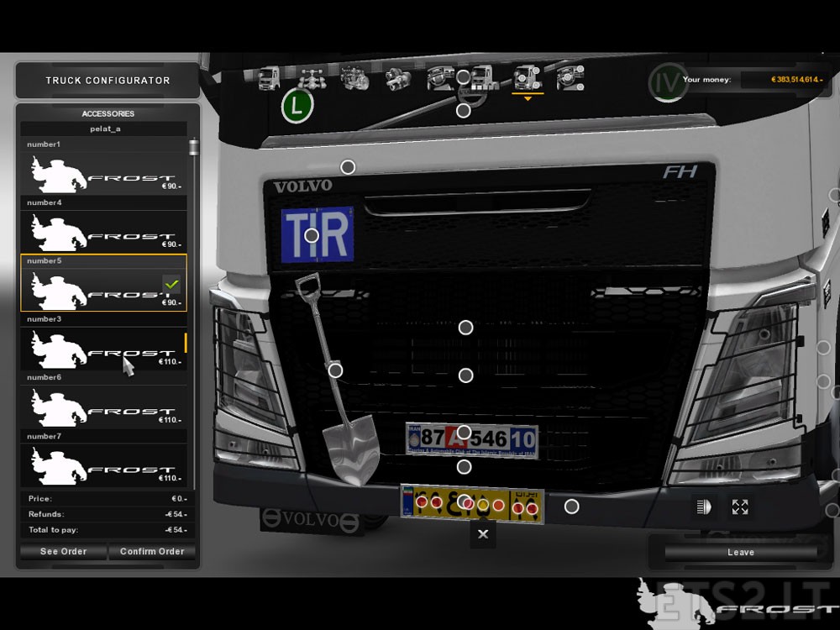Toggle the truck headlights preview icon
Screen dimensions: 840x630
point(703,507)
